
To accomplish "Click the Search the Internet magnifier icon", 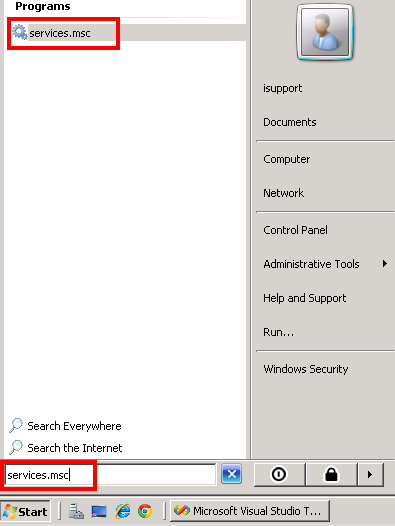I will coord(16,447).
